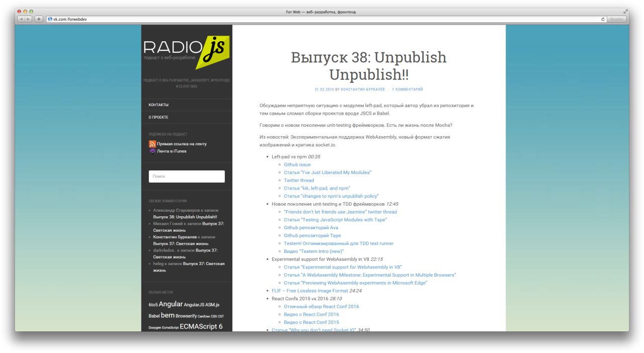
Task: Open the КОНТАКТЫ menu item
Action: coord(158,105)
